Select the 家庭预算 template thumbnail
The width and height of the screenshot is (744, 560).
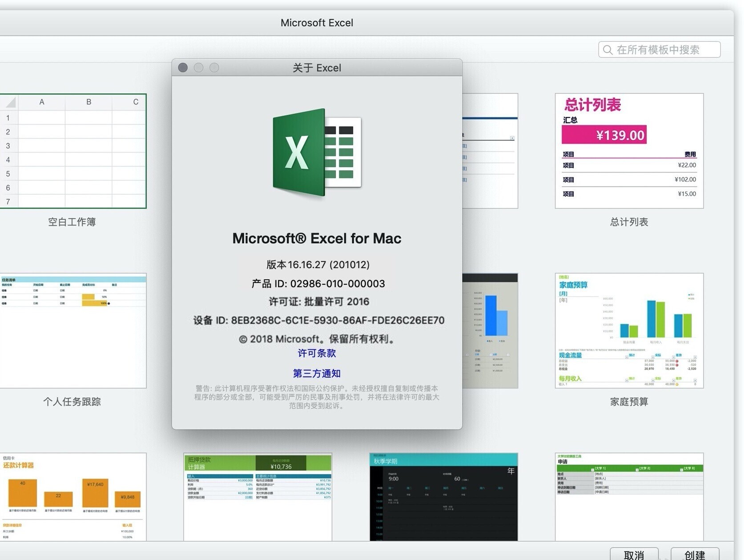coord(629,330)
